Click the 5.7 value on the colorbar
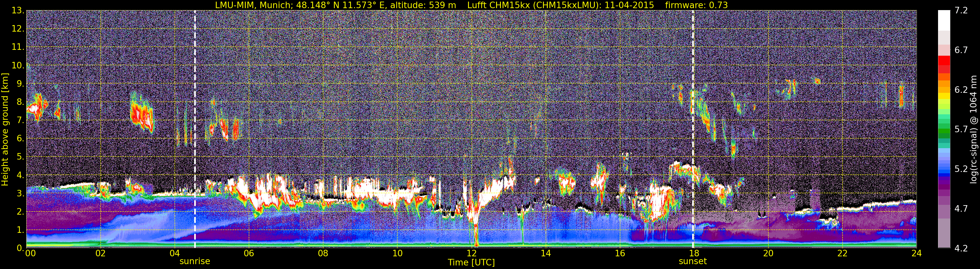 (x=961, y=130)
